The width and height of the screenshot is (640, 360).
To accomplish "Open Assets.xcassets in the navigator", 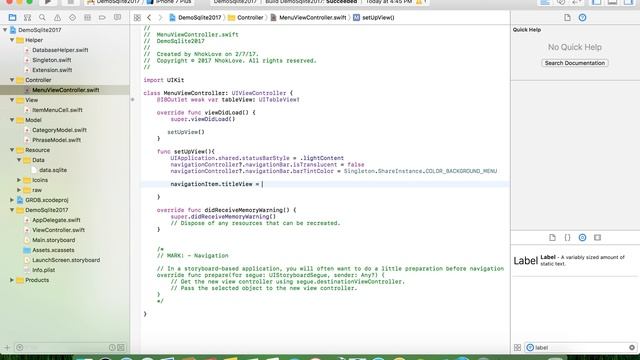I will pos(53,250).
